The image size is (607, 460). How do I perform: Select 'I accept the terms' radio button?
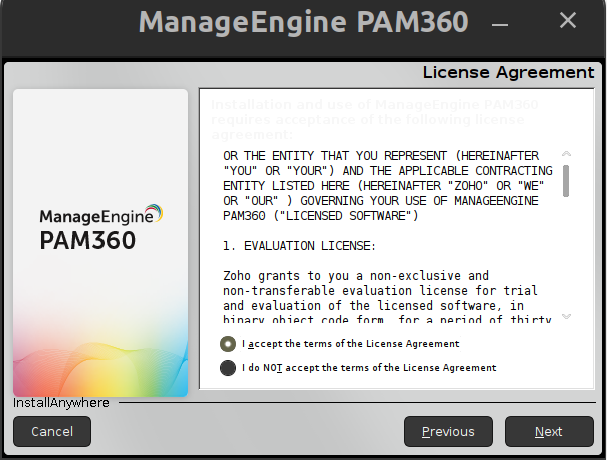click(x=228, y=344)
